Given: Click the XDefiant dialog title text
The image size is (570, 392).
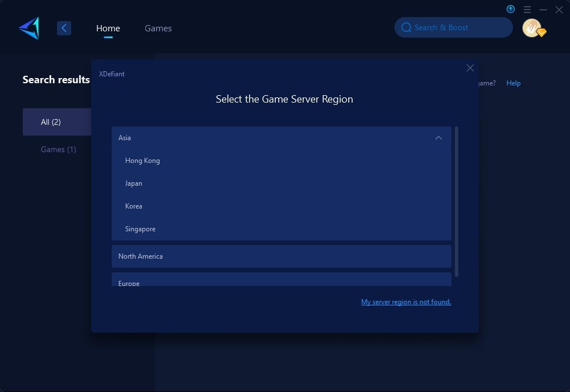Looking at the screenshot, I should [112, 73].
